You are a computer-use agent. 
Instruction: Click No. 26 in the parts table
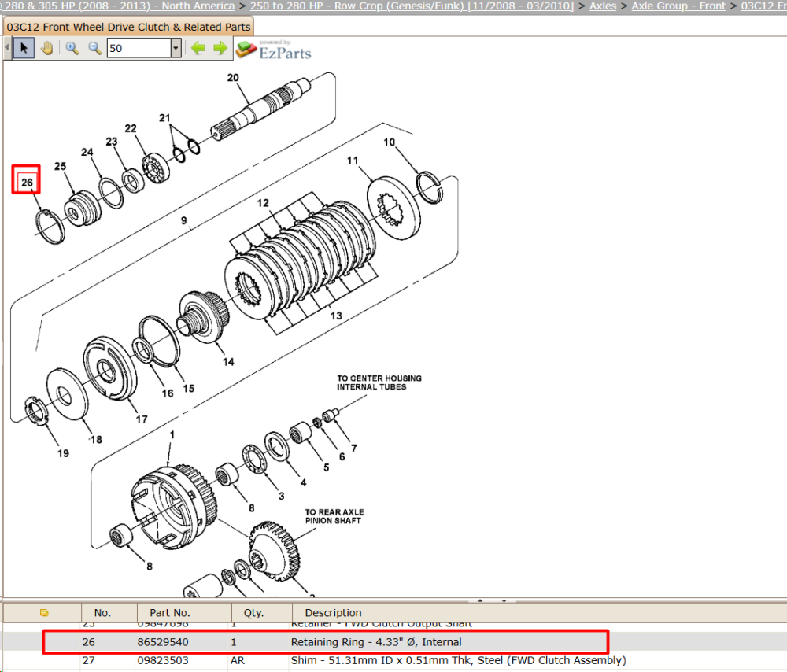(88, 642)
